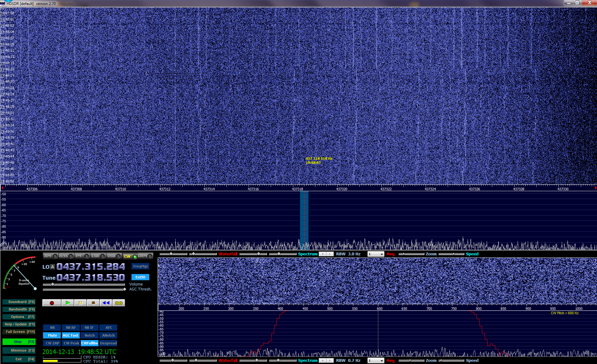Disable AGC Fast

tap(70, 335)
